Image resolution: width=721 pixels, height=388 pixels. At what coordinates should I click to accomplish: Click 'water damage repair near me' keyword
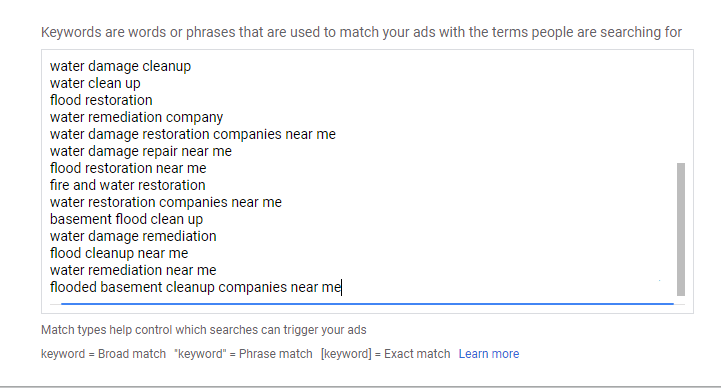(x=141, y=151)
